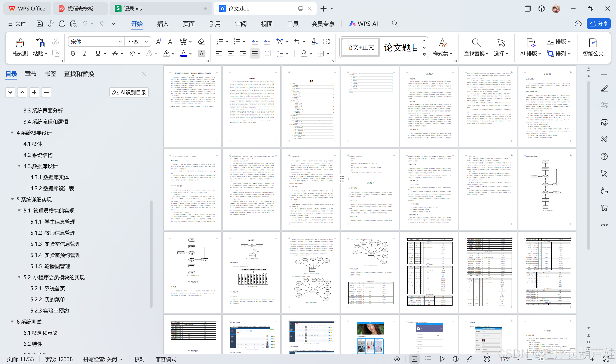The height and width of the screenshot is (364, 616).
Task: Click the cut scissors icon
Action: coord(55,42)
